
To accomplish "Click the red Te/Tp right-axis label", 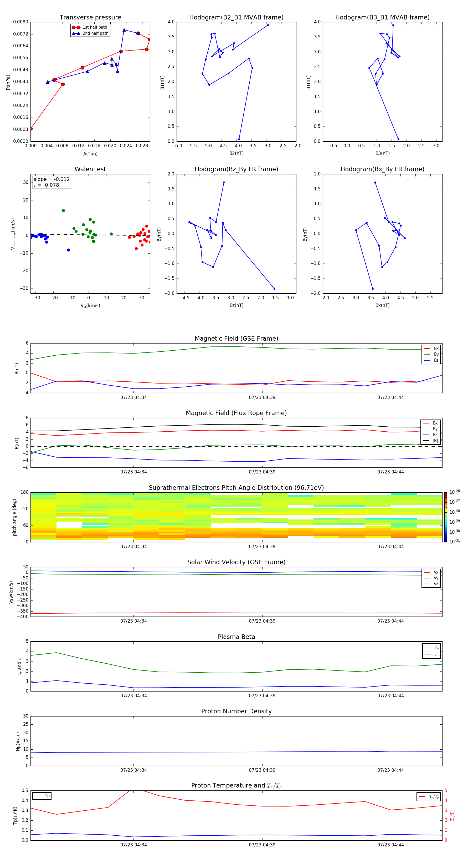I will pyautogui.click(x=453, y=815).
